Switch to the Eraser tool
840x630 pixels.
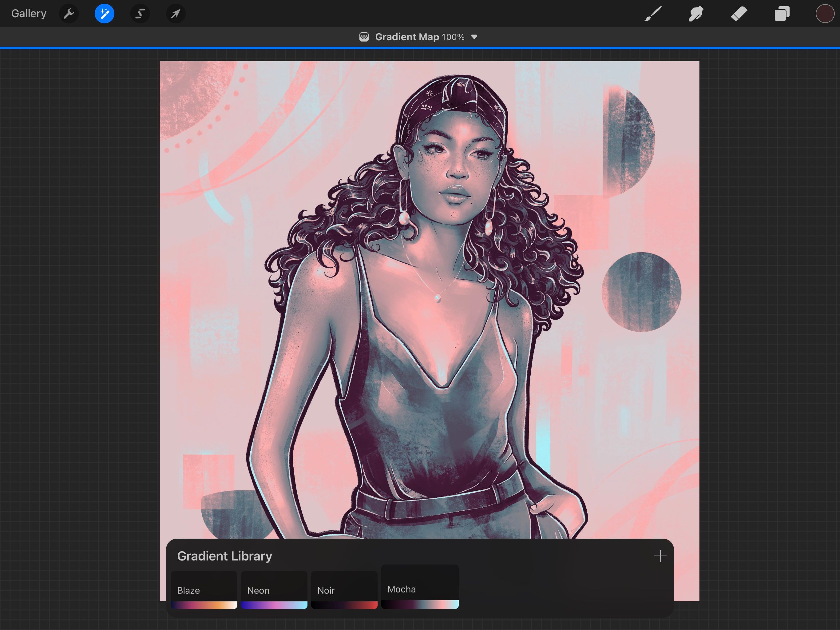tap(739, 13)
